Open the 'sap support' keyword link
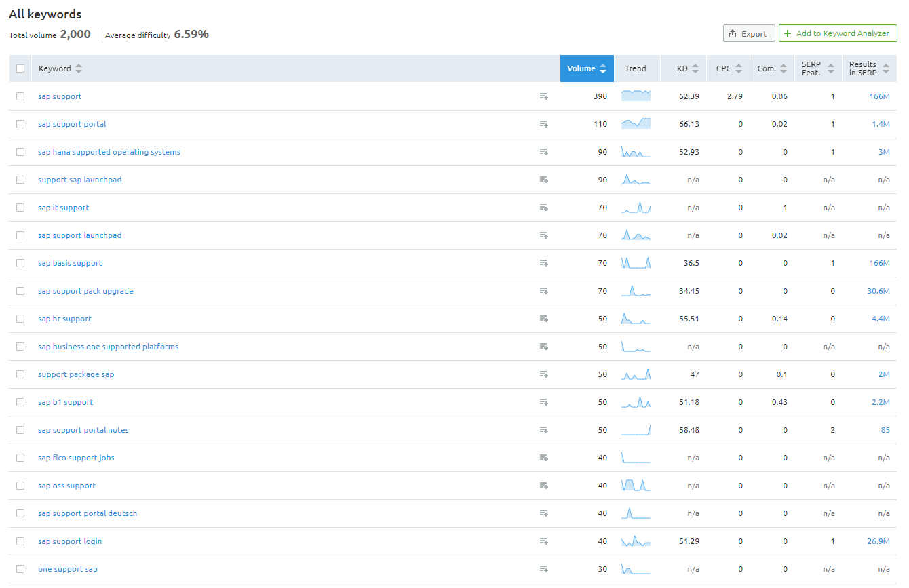The height and width of the screenshot is (588, 909). 60,96
